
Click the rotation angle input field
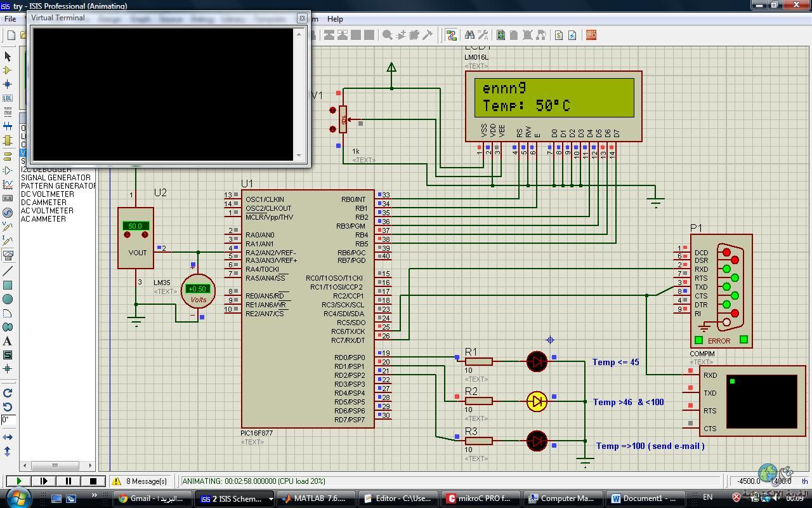tap(8, 420)
